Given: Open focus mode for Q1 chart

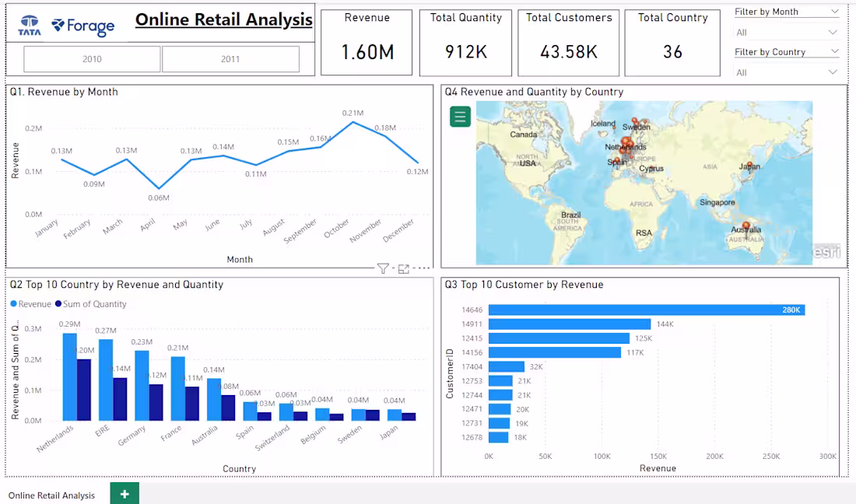Looking at the screenshot, I should point(403,267).
